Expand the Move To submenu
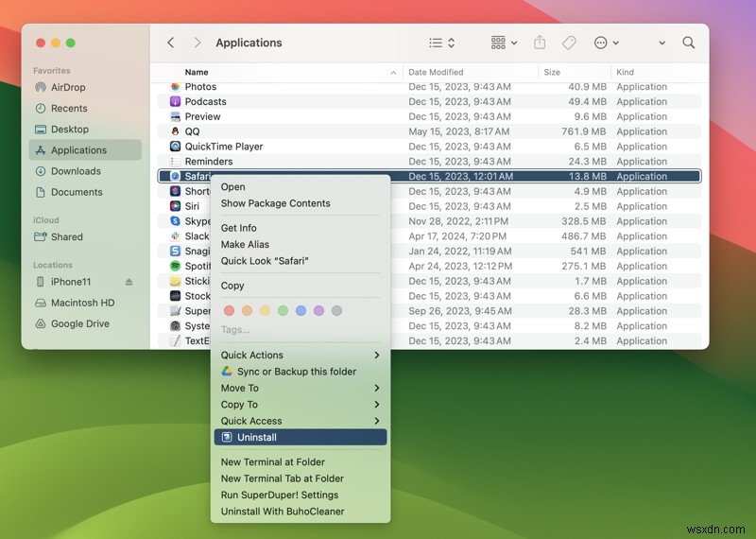Viewport: 756px width, 539px height. (301, 388)
